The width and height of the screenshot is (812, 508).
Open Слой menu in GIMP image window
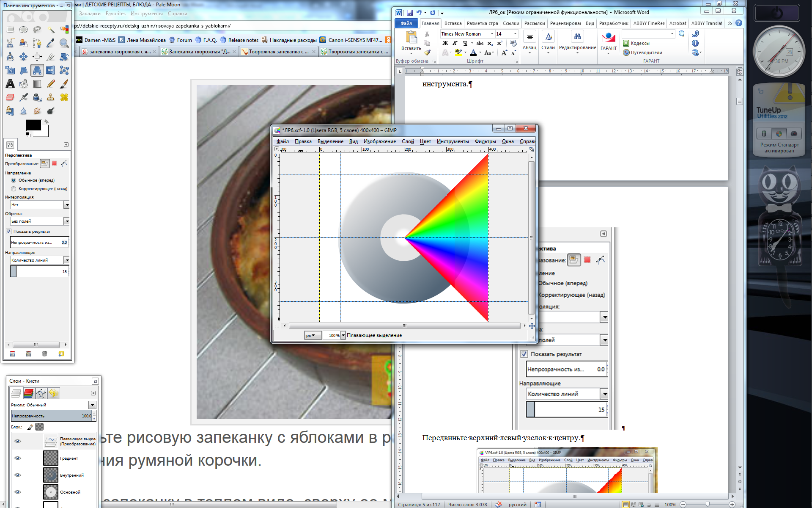coord(408,141)
